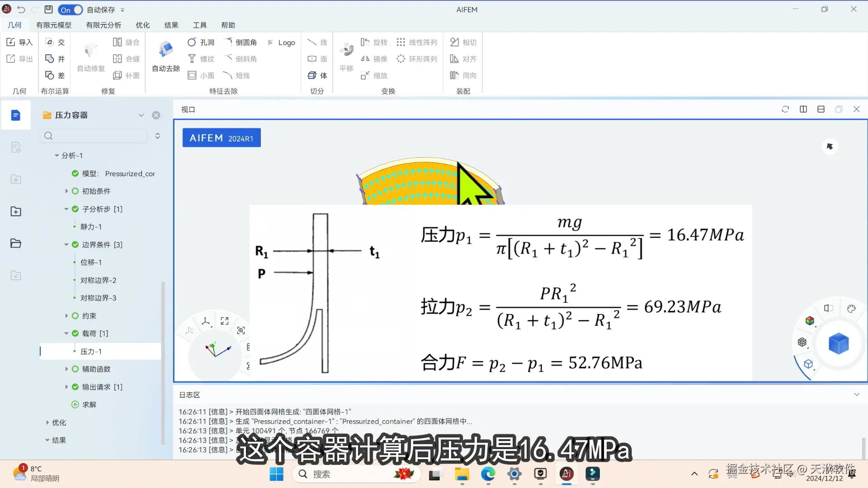Collapse the 边界条件 [3] tree node

point(66,244)
